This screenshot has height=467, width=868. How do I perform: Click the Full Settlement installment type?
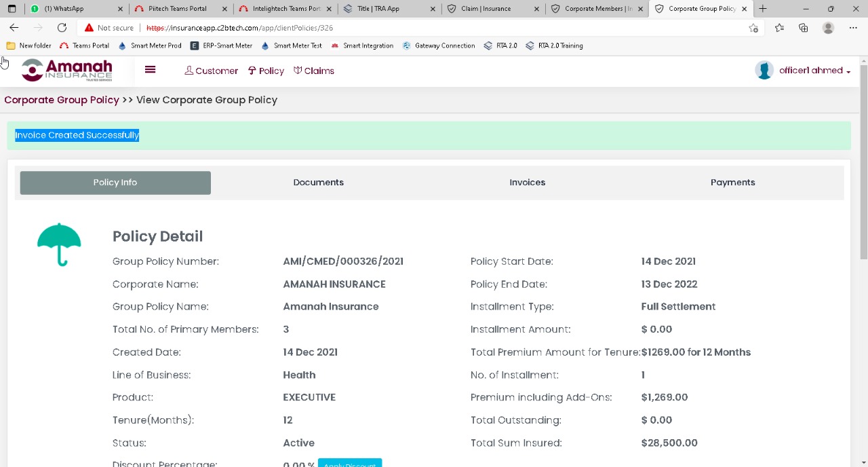[678, 307]
